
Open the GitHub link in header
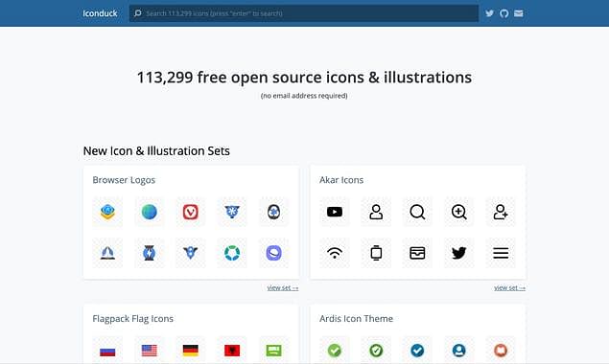tap(504, 13)
